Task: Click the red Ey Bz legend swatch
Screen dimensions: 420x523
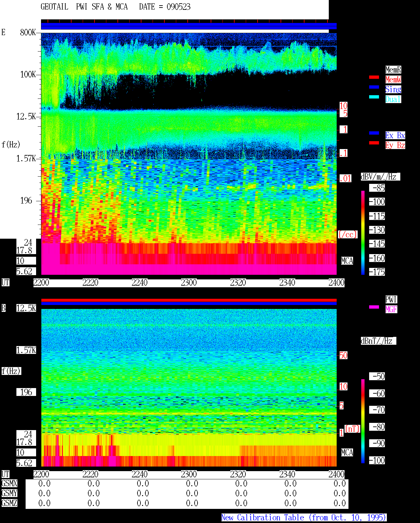Action: point(374,143)
